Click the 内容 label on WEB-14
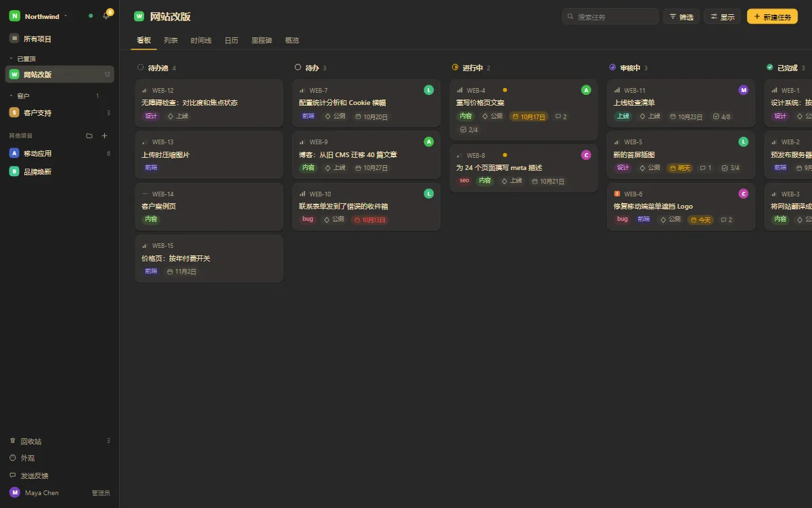 point(151,219)
